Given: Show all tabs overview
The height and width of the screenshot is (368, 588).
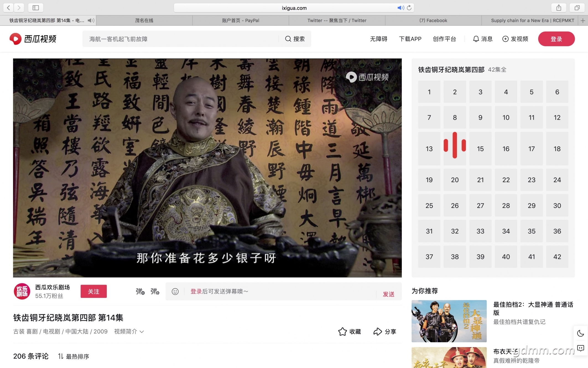Looking at the screenshot, I should (x=577, y=8).
